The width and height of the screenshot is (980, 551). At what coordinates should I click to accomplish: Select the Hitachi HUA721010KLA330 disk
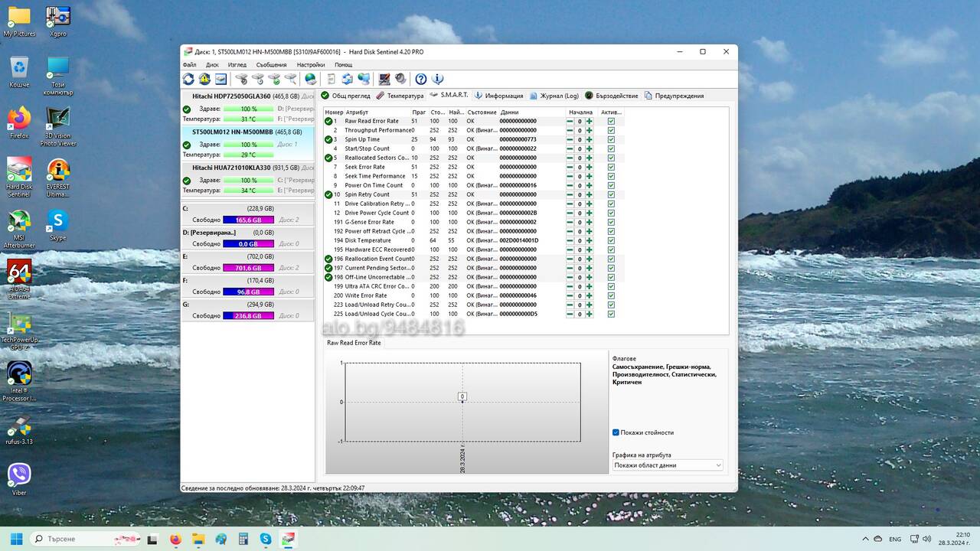click(x=247, y=179)
